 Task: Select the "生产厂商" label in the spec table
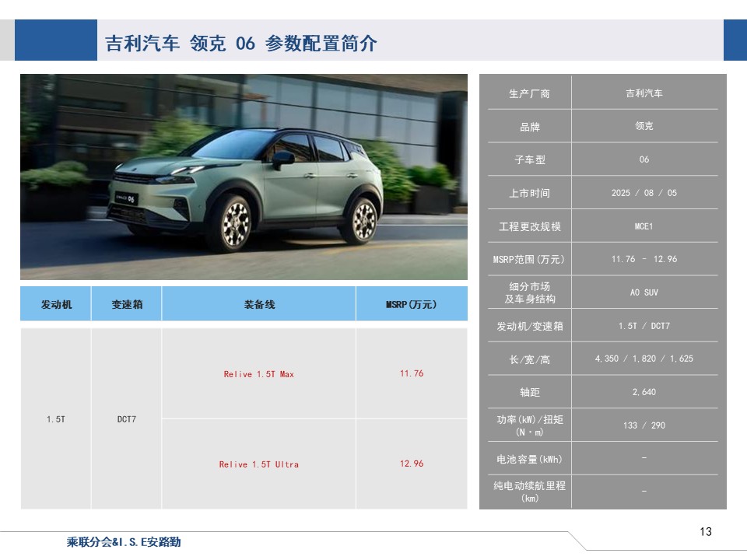pyautogui.click(x=529, y=93)
